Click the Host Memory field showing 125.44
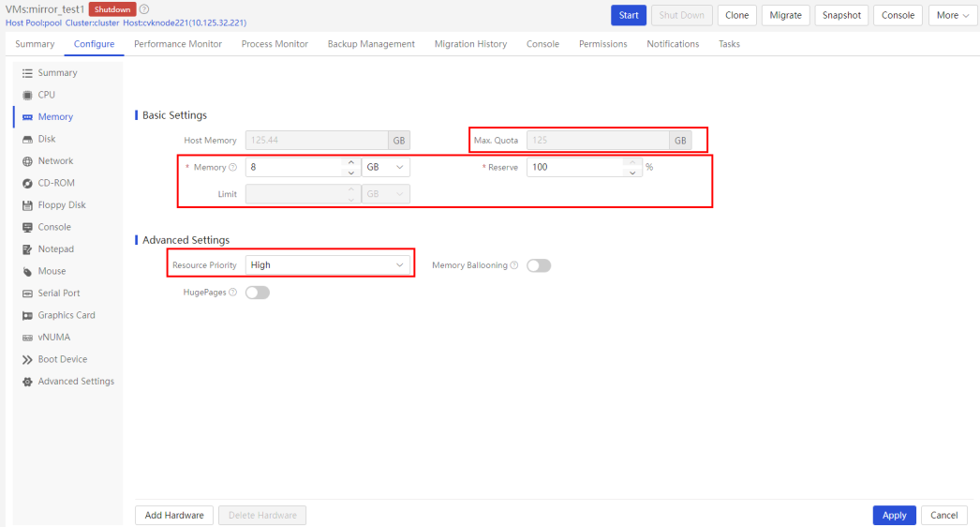980x527 pixels. [317, 141]
